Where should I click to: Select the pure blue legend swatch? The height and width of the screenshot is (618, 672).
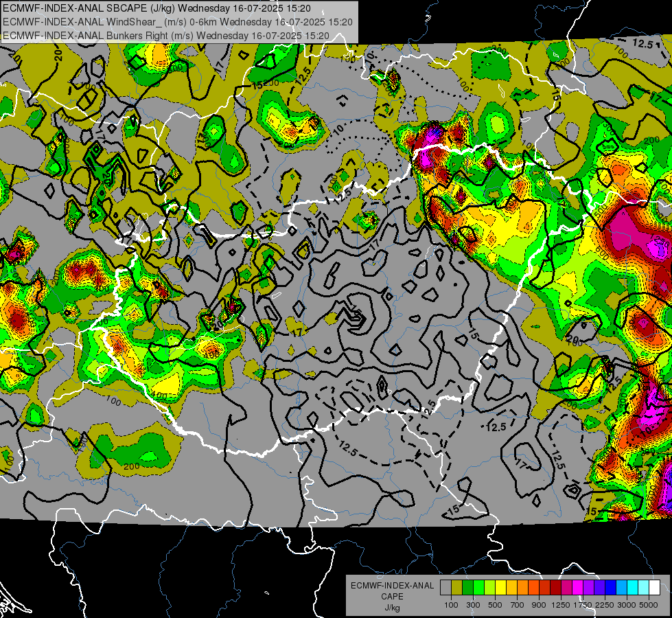[611, 587]
